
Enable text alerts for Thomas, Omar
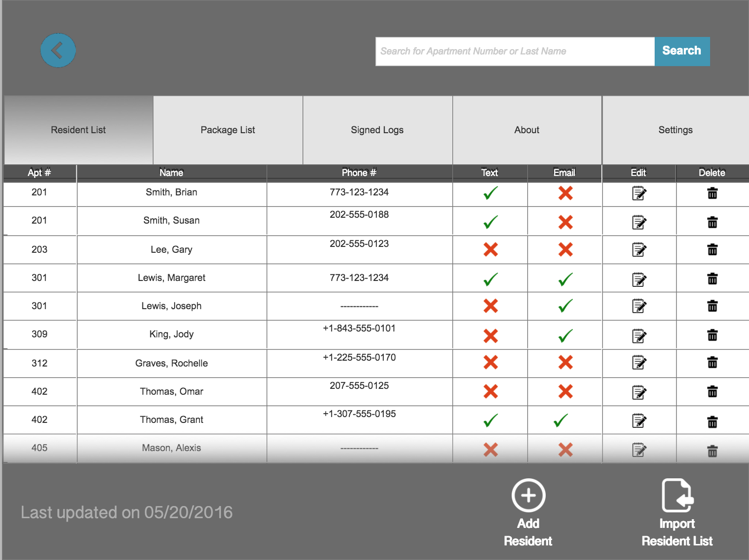pyautogui.click(x=491, y=391)
